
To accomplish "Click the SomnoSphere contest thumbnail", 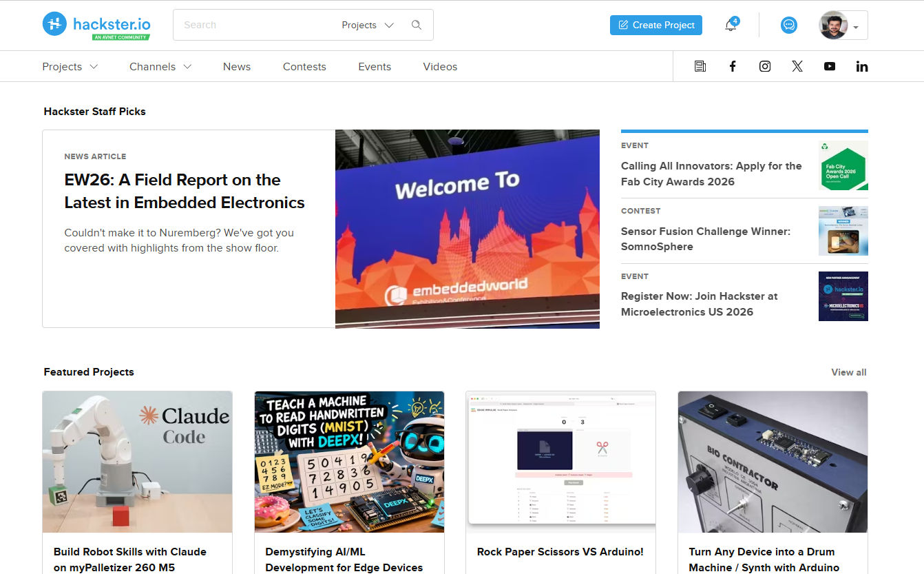I will pyautogui.click(x=843, y=231).
